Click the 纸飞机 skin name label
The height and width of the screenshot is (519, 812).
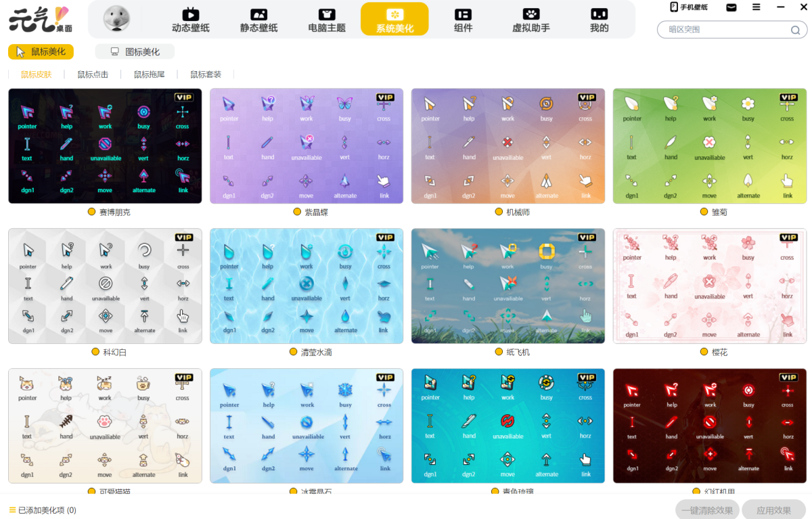[518, 353]
